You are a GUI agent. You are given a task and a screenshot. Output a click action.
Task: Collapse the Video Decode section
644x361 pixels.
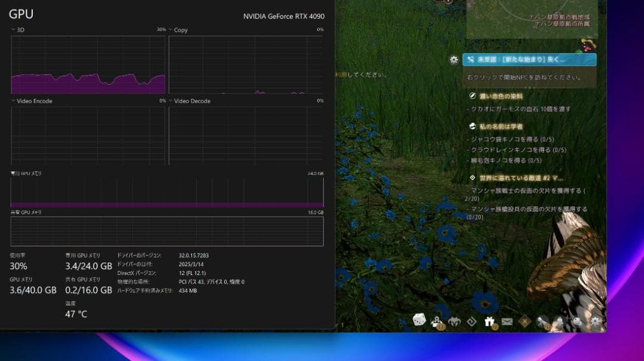click(170, 101)
